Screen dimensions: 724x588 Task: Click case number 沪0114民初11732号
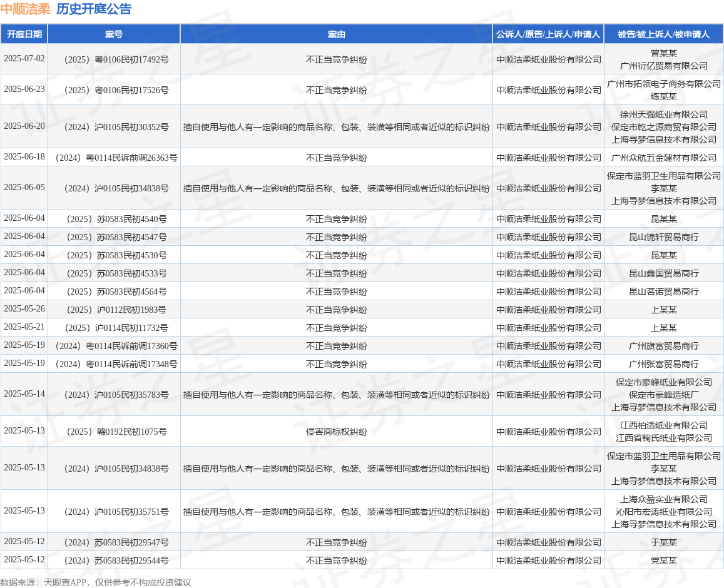116,328
